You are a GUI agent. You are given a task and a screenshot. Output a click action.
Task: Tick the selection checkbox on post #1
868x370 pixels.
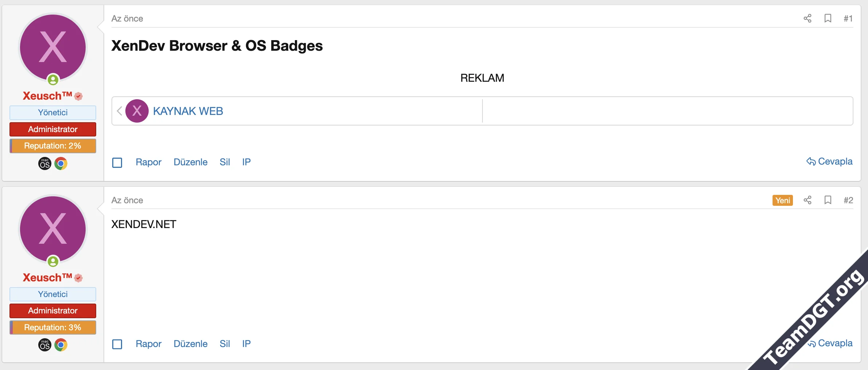[x=117, y=162]
